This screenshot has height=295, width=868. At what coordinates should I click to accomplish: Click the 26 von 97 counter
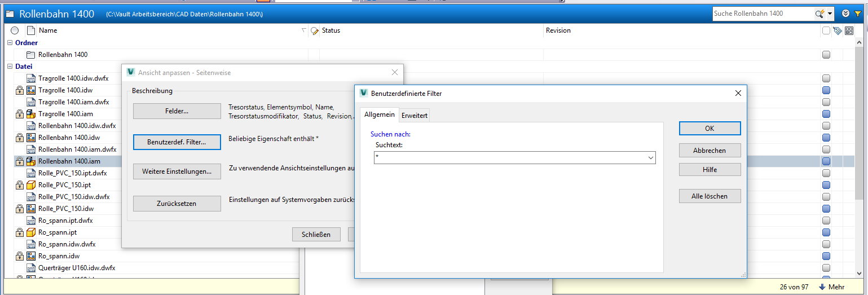point(794,287)
